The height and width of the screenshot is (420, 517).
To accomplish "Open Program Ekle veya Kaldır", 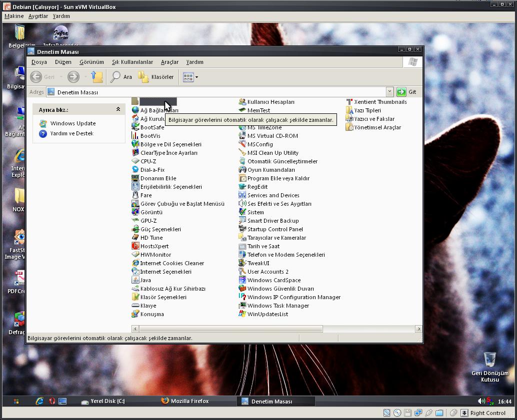I will (x=274, y=178).
